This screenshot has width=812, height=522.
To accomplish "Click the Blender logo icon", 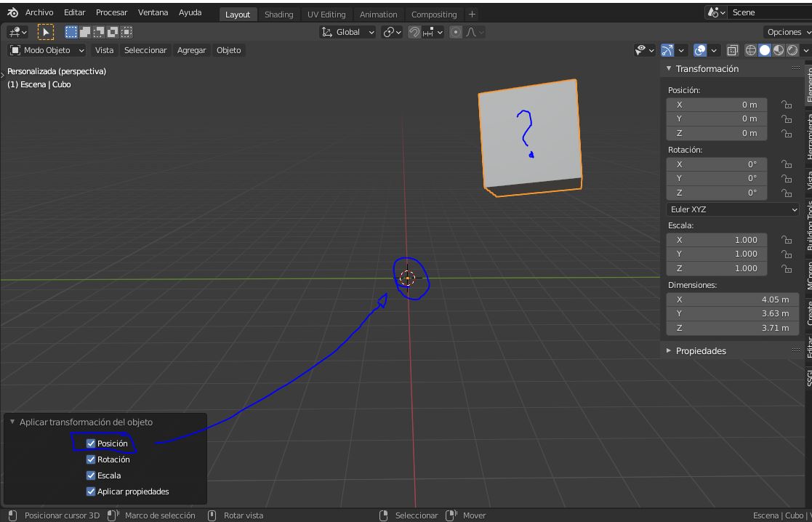I will pos(12,12).
